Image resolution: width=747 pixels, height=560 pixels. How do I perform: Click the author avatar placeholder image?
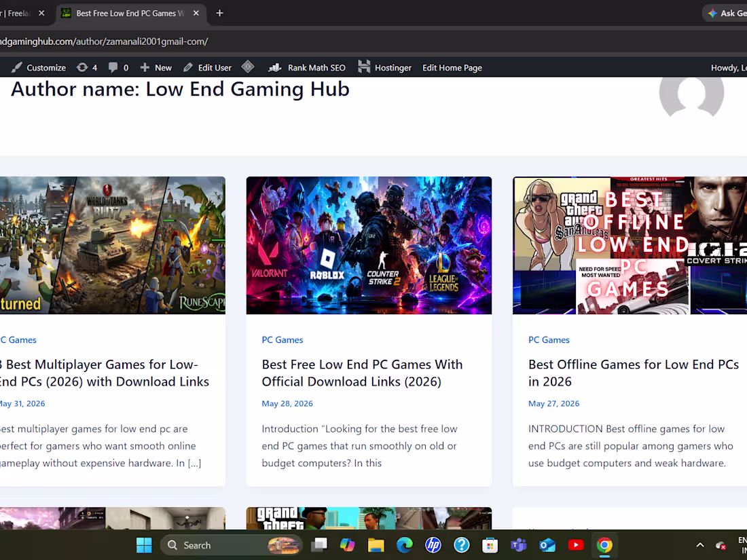point(691,96)
